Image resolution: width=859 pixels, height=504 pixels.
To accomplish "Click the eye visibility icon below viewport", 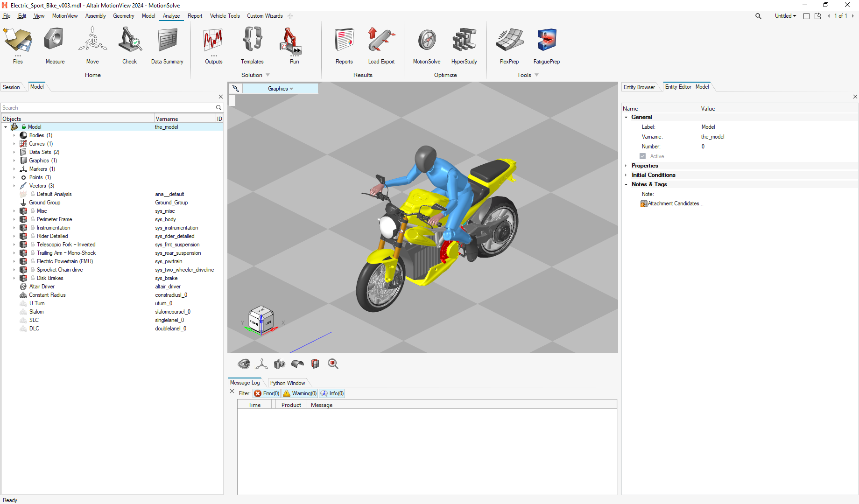I will pyautogui.click(x=244, y=364).
